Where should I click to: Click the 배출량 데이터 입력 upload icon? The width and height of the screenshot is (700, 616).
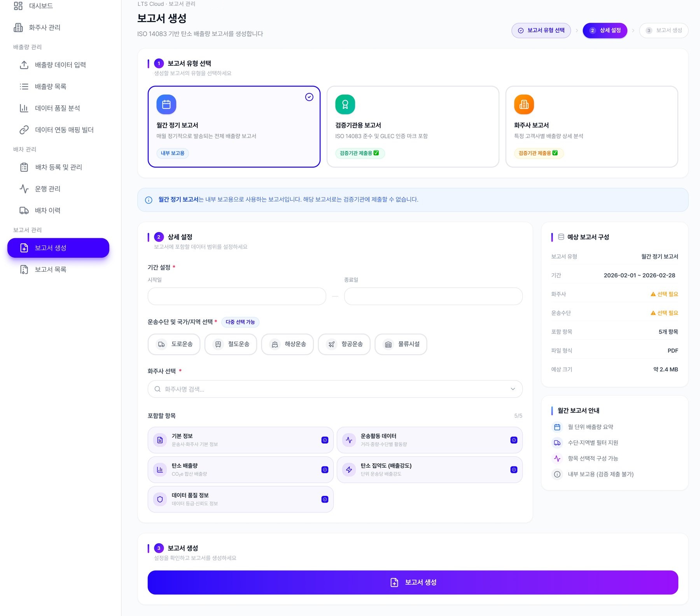coord(24,65)
